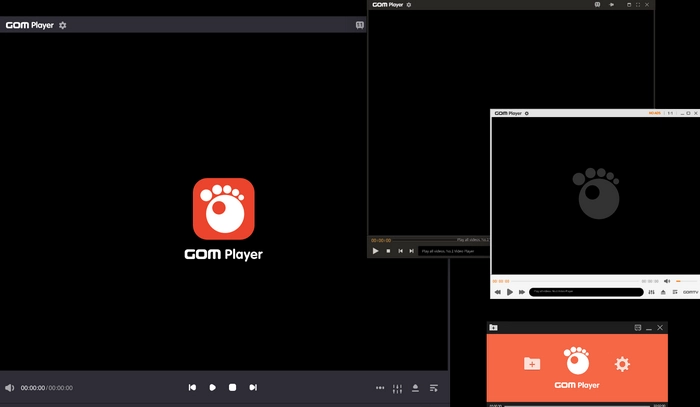Rewind in white skin player
This screenshot has width=700, height=407.
[498, 292]
